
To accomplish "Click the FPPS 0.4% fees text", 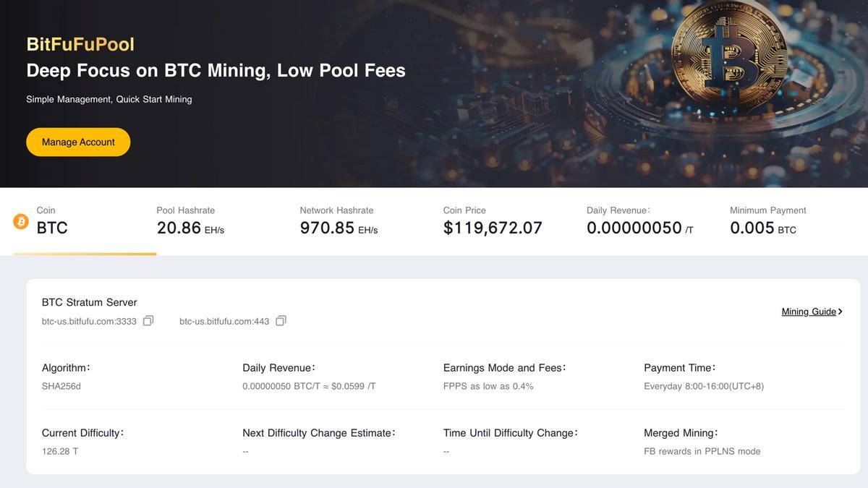I will coord(488,385).
